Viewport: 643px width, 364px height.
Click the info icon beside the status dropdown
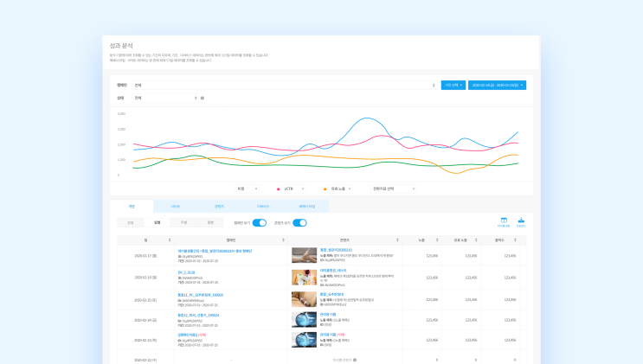(203, 98)
